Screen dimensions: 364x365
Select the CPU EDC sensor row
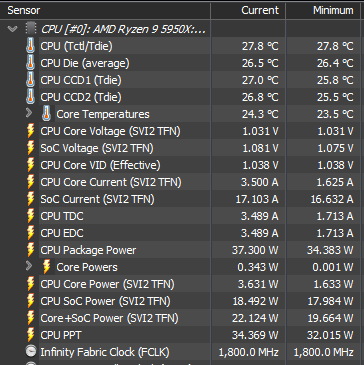[182, 233]
